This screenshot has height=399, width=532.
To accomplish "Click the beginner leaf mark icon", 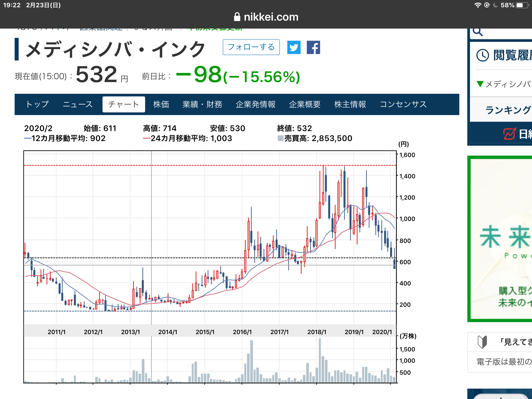I will (482, 342).
